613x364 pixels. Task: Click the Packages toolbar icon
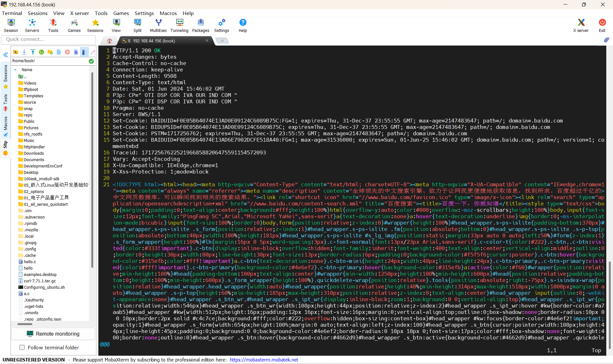pyautogui.click(x=201, y=25)
